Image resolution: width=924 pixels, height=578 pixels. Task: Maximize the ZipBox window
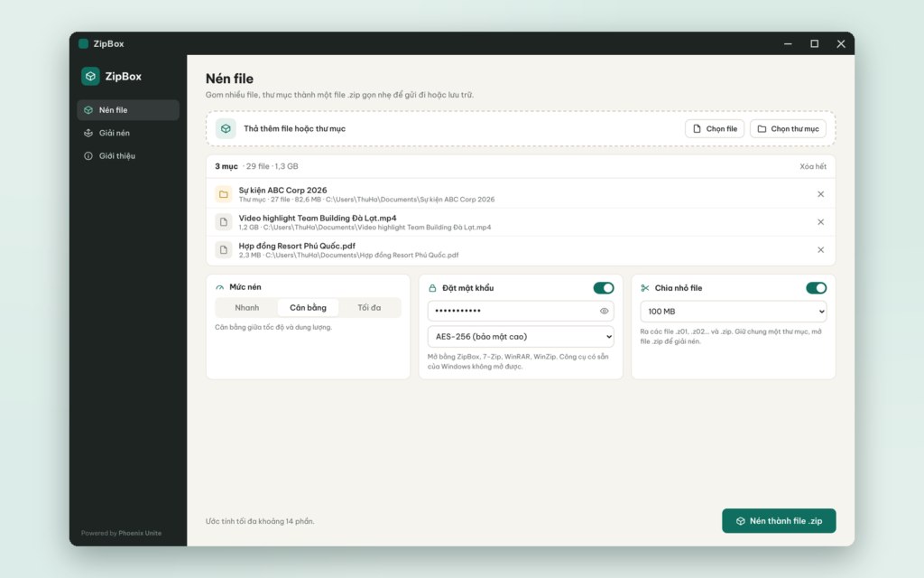click(815, 43)
